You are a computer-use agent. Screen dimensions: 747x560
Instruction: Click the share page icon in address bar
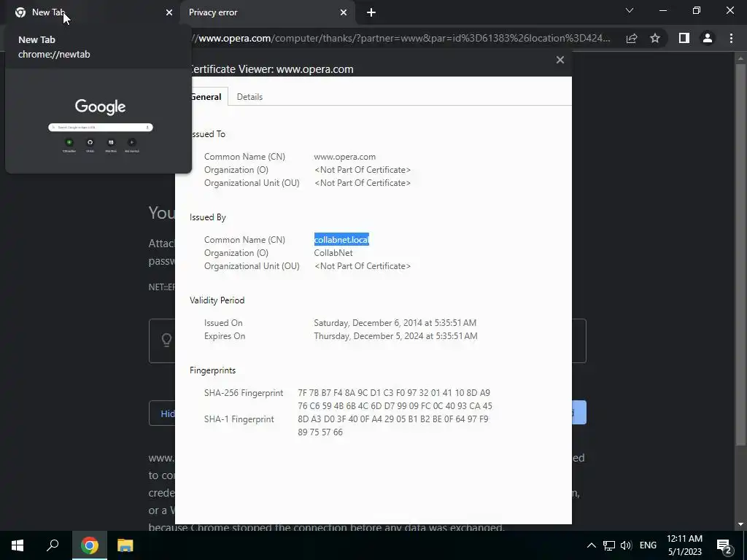pyautogui.click(x=632, y=38)
